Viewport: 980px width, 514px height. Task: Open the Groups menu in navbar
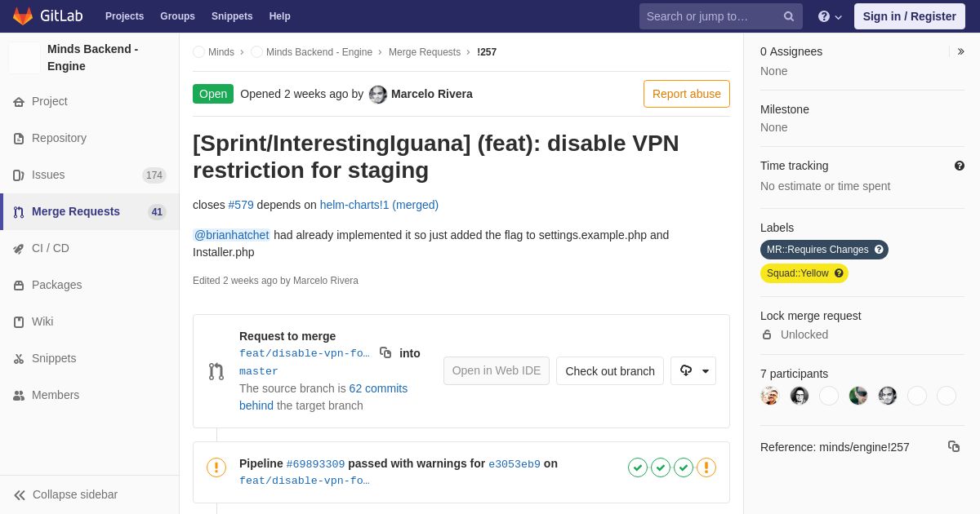coord(177,16)
